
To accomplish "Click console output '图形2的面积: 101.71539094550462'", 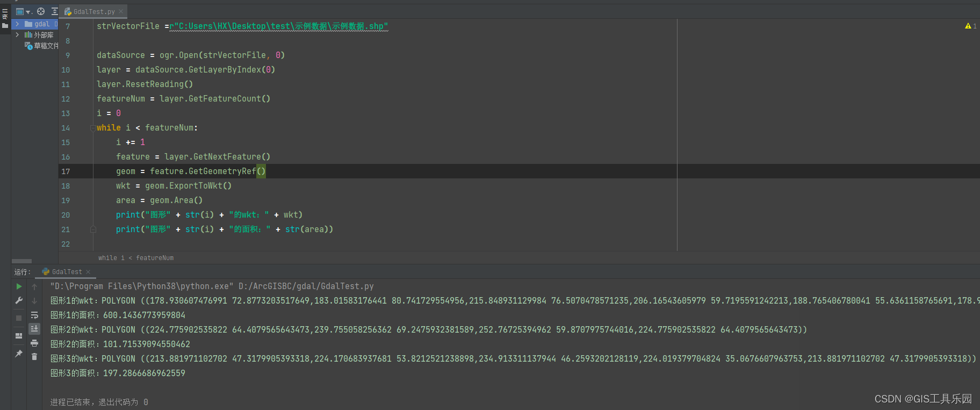I will [x=120, y=344].
